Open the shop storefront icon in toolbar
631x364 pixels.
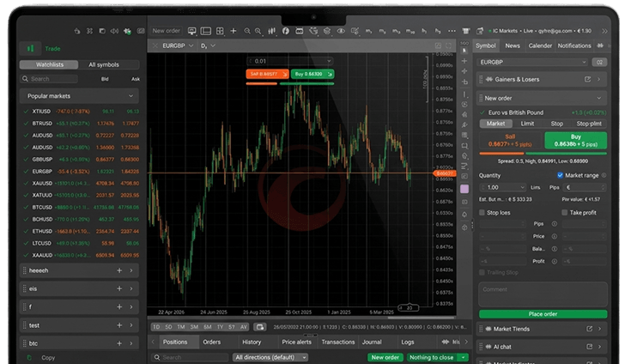466,31
